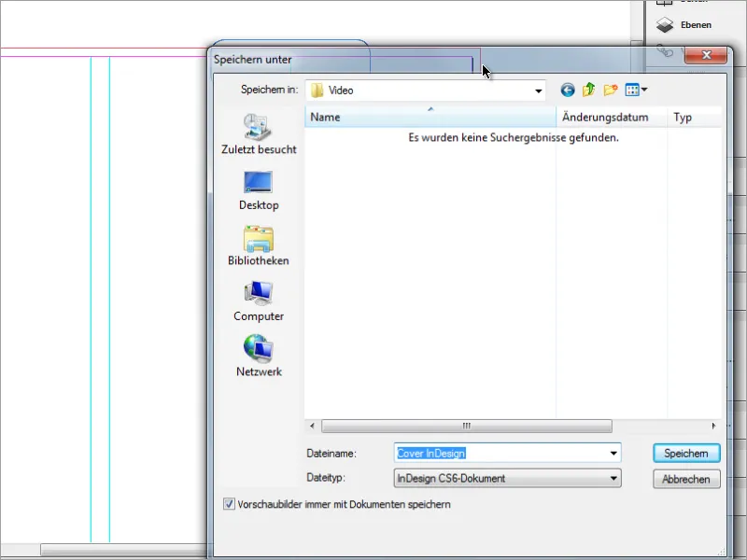The width and height of the screenshot is (747, 560).
Task: Click file list horizontal scrollbar thumb
Action: pos(467,426)
